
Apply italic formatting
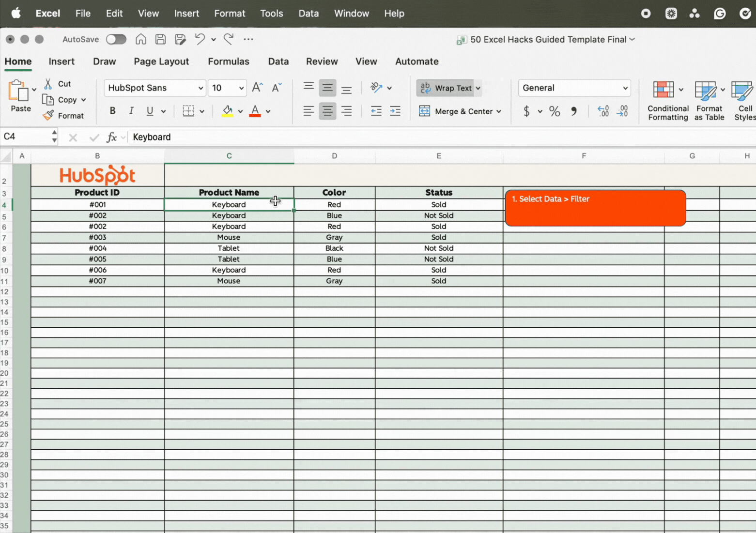coord(131,111)
